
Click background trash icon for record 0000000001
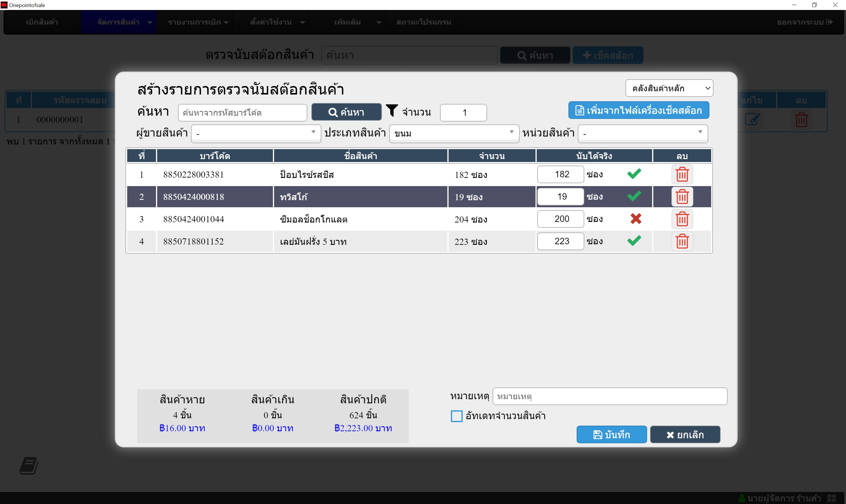[x=801, y=119]
